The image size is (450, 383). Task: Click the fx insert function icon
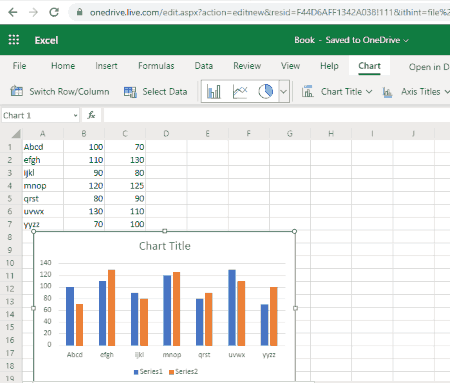point(91,115)
